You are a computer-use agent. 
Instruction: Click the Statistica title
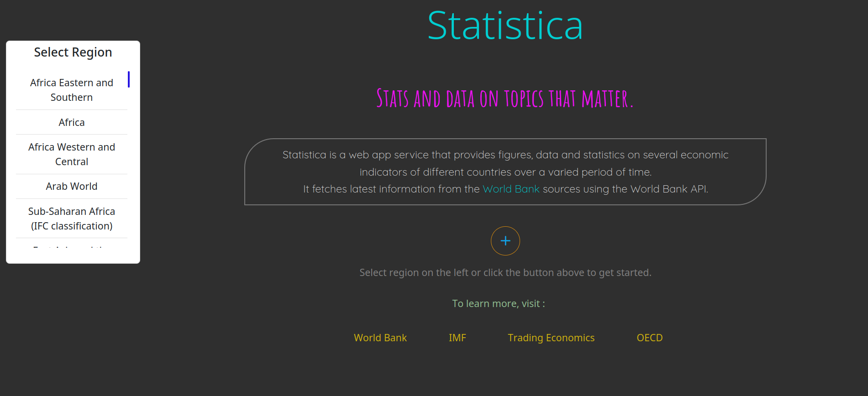505,25
